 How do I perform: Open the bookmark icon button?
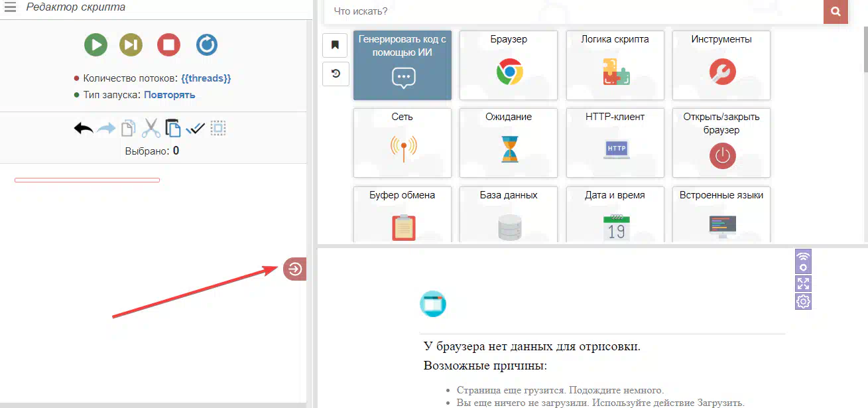click(336, 45)
